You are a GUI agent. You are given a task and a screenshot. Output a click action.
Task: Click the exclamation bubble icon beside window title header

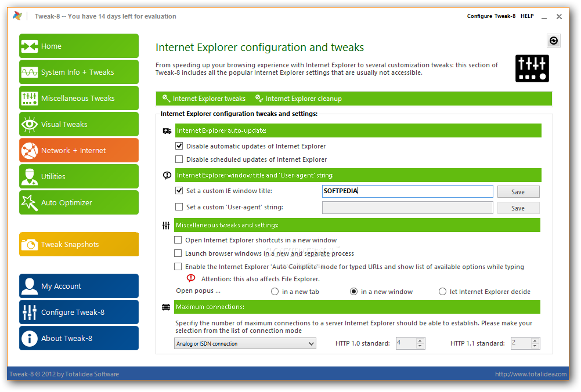(x=167, y=176)
